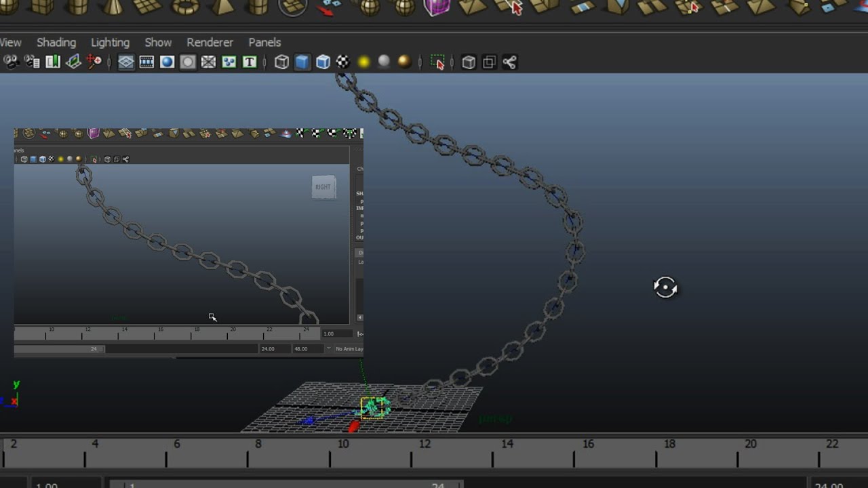
Task: Click the Field Chart icon
Action: [208, 62]
